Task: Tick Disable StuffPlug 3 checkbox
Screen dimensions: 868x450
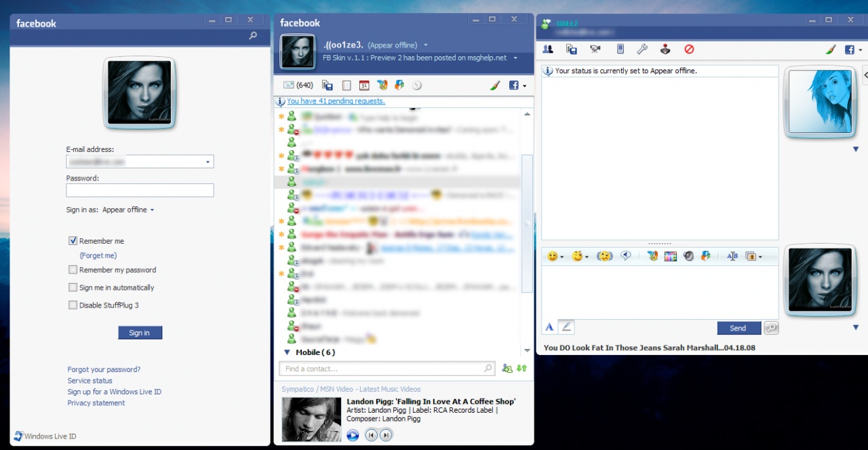Action: (73, 305)
